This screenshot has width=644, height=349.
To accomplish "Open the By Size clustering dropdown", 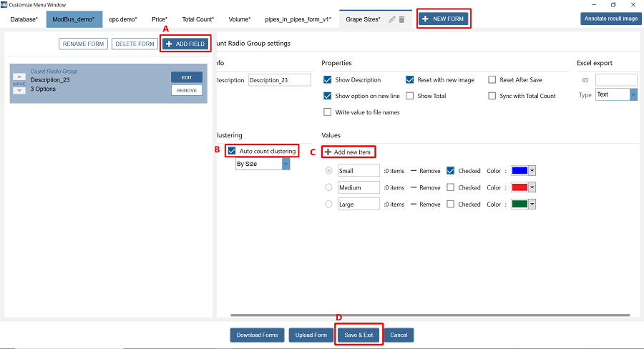I will point(286,164).
